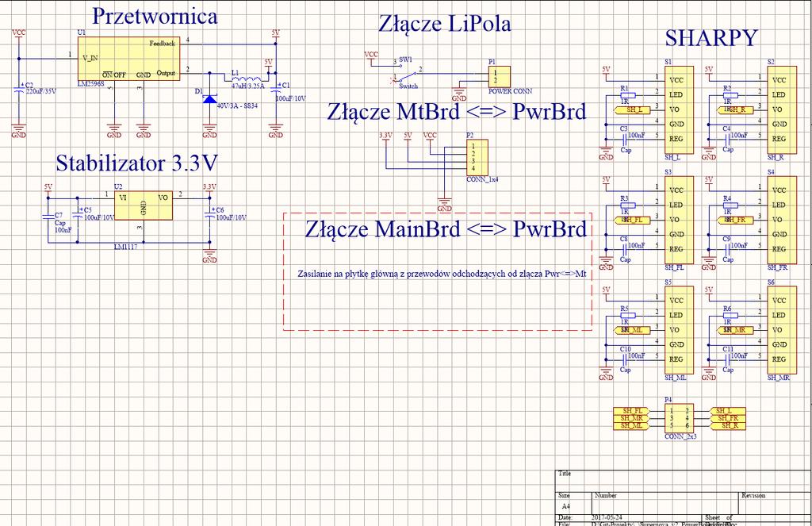This screenshot has height=526, width=812.
Task: Select capacitor C5 100uF/10V
Action: pos(78,214)
